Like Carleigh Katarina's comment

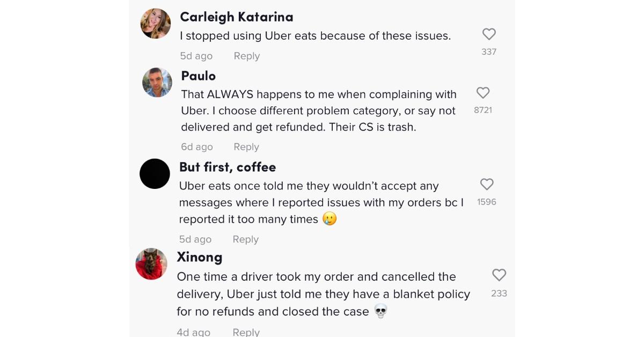[489, 34]
